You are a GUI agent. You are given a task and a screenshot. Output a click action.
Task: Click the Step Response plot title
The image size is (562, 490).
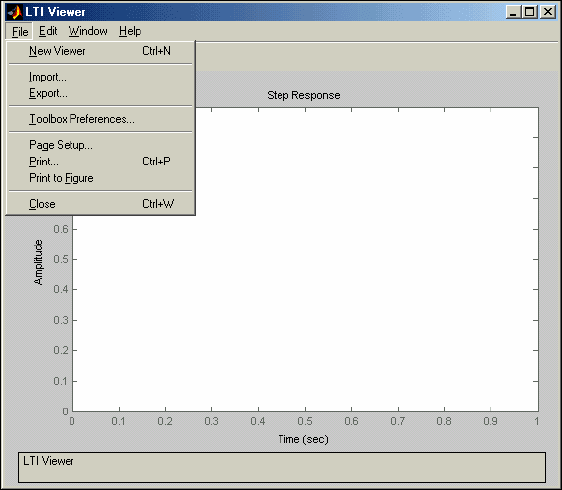click(x=304, y=95)
